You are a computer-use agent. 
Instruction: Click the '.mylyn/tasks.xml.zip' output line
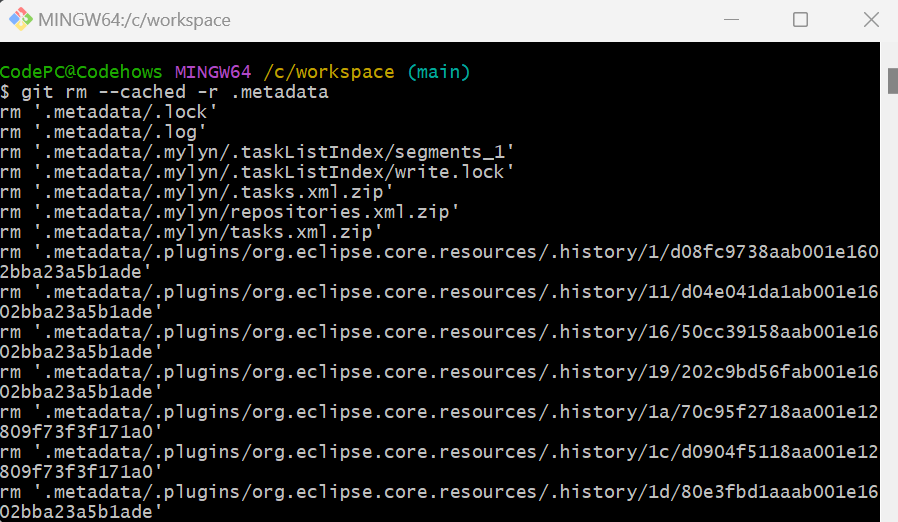click(x=191, y=232)
